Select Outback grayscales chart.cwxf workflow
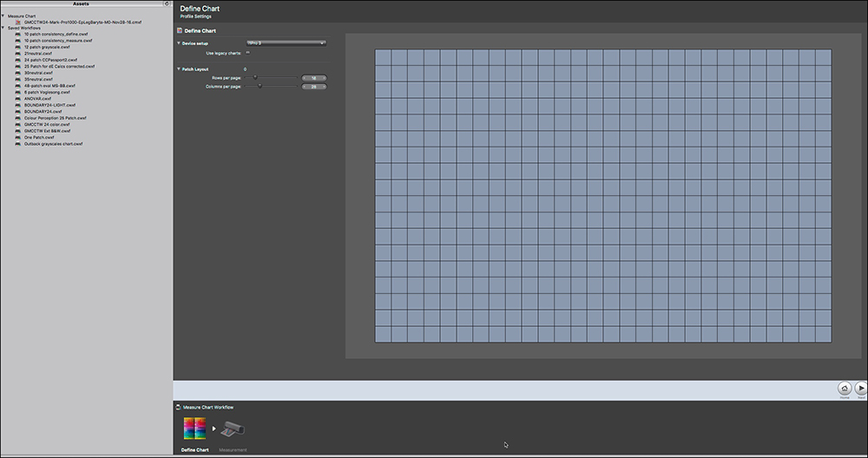868x458 pixels. (x=54, y=143)
